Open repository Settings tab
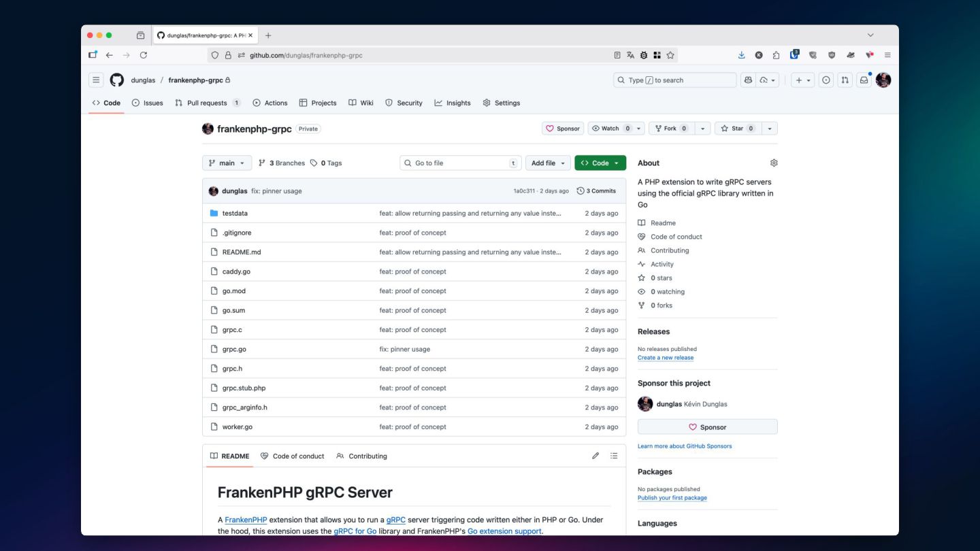Viewport: 980px width, 551px height. (501, 103)
